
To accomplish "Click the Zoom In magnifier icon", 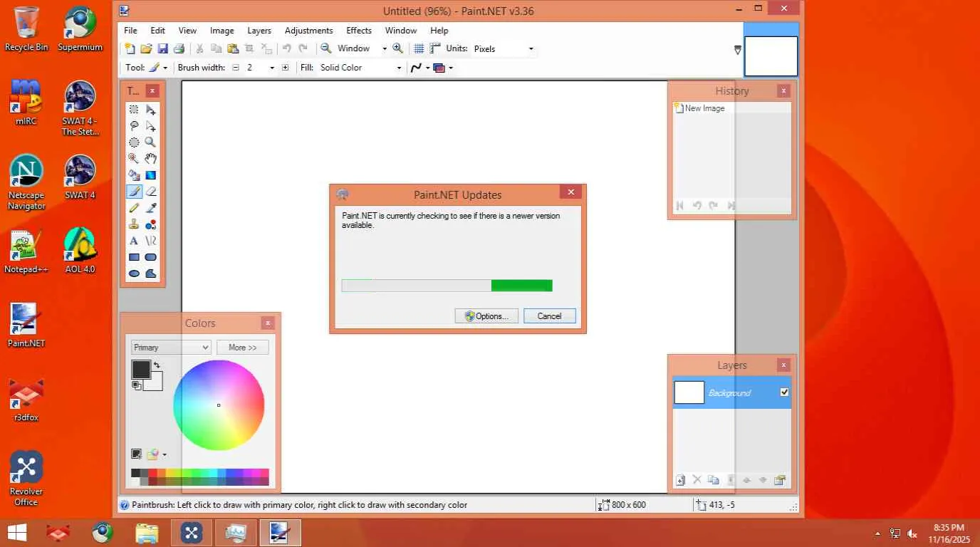I will click(x=398, y=48).
